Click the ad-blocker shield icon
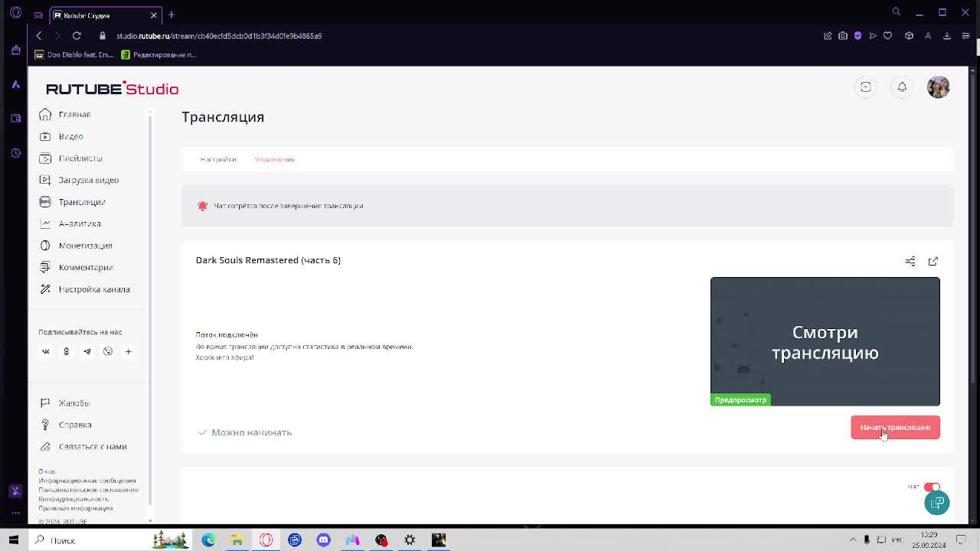This screenshot has width=980, height=551. tap(857, 35)
